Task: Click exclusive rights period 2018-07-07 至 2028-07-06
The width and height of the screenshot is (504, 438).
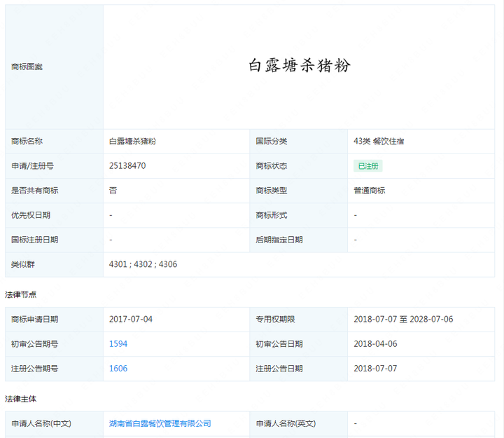Action: click(x=403, y=320)
